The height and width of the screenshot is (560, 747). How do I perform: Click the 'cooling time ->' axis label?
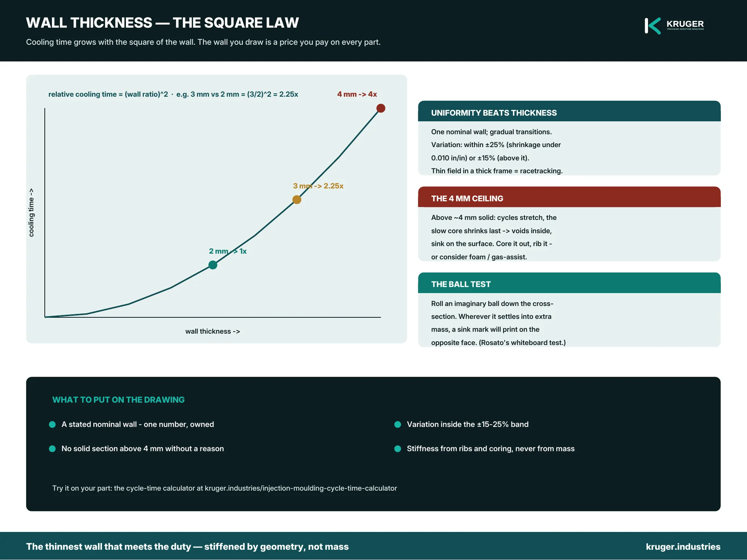point(31,212)
